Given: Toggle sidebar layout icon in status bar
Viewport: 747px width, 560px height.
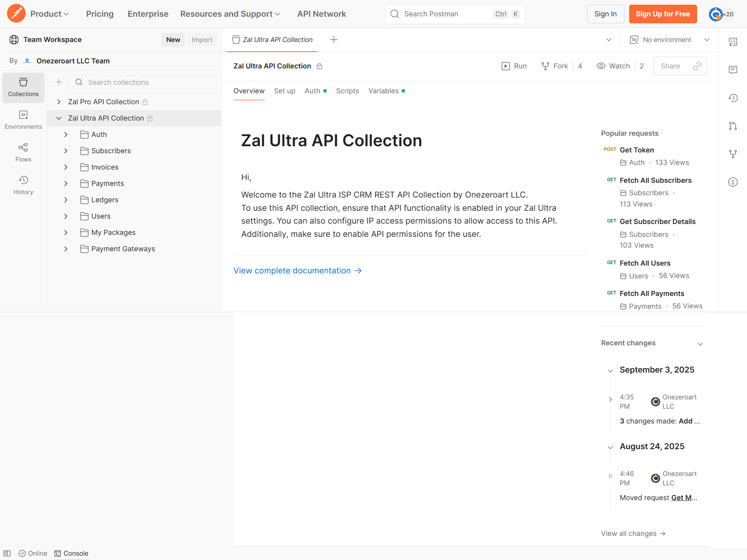Looking at the screenshot, I should tap(7, 553).
